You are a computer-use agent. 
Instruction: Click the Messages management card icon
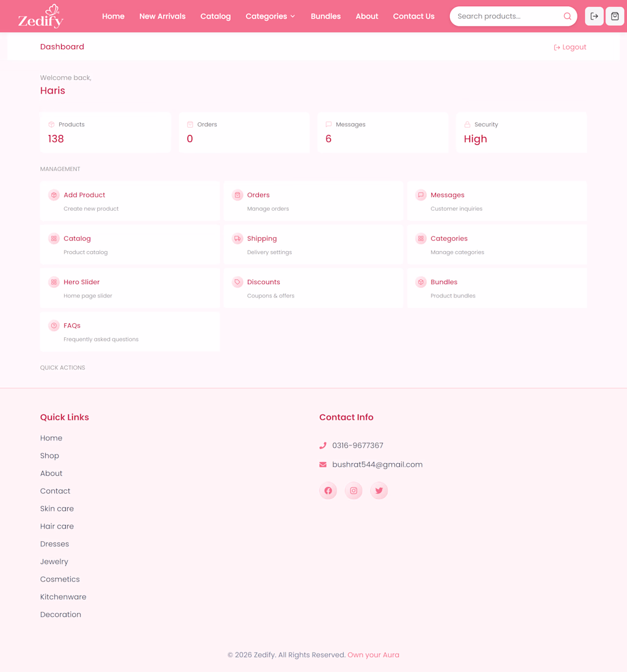(421, 195)
